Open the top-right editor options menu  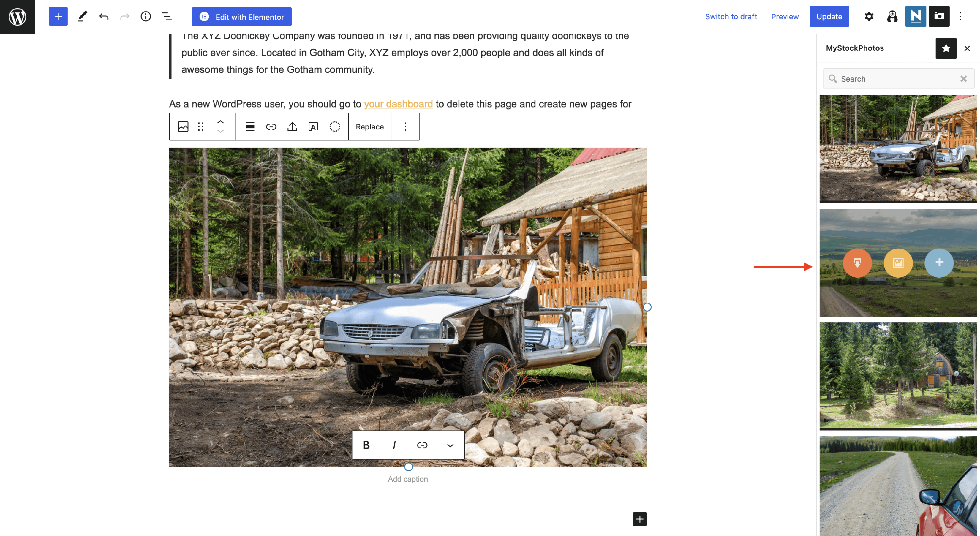pos(960,16)
